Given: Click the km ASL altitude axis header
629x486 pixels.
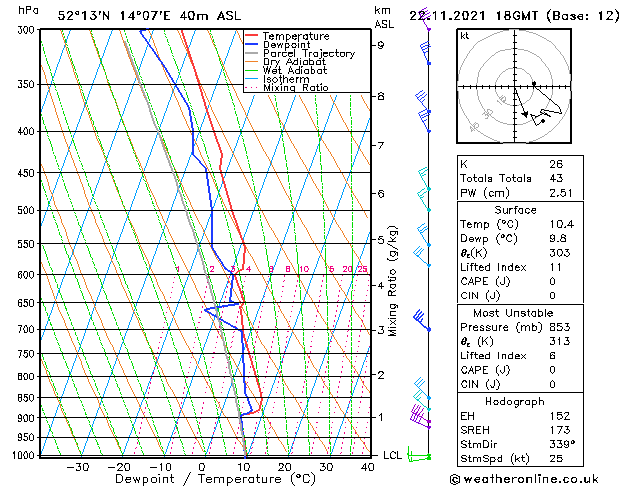Looking at the screenshot, I should pyautogui.click(x=384, y=17).
